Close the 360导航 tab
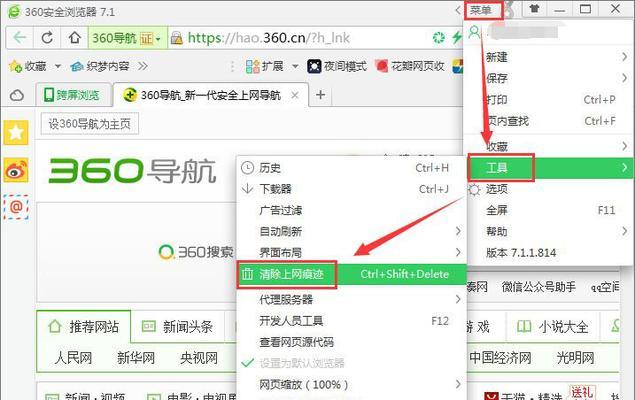 pos(295,95)
